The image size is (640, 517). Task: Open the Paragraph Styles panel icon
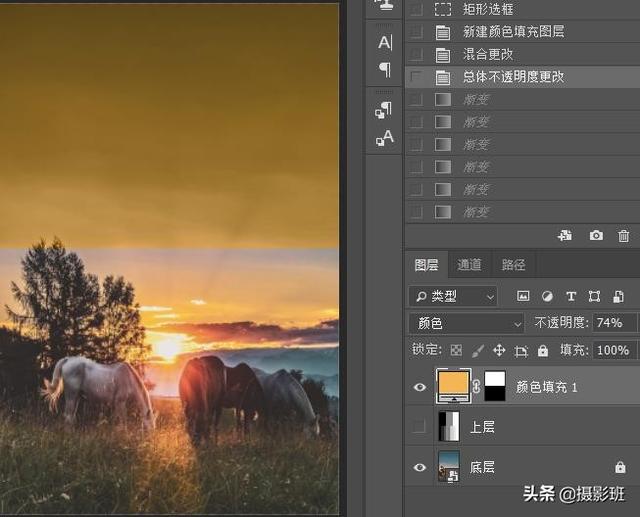pos(384,110)
